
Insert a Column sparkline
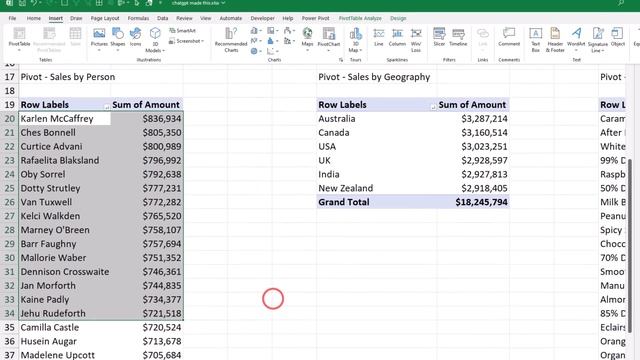click(397, 37)
